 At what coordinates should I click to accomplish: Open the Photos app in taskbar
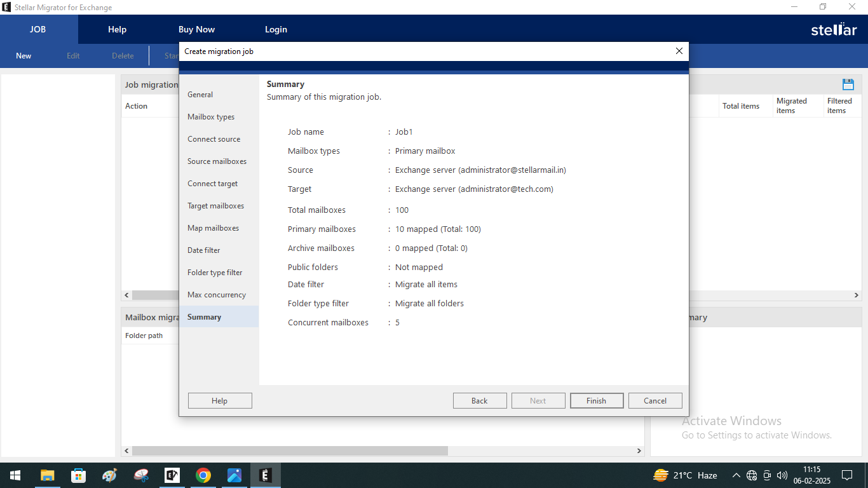[234, 475]
